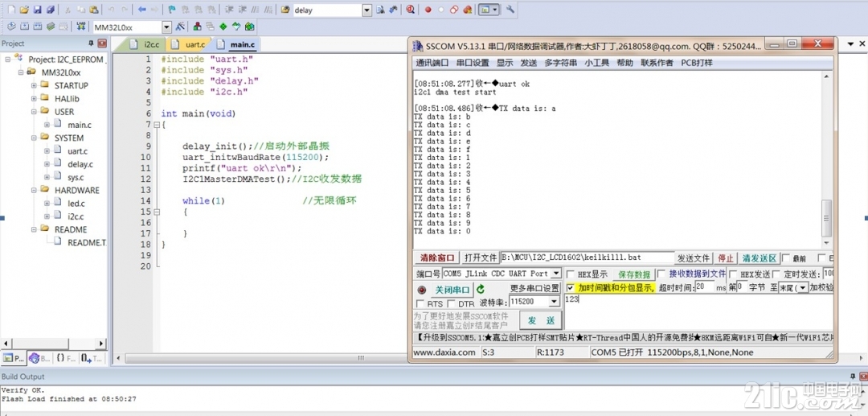Click the SSCOM receive area scrollbar thumb
Screen dimensions: 868x416
[x=827, y=218]
